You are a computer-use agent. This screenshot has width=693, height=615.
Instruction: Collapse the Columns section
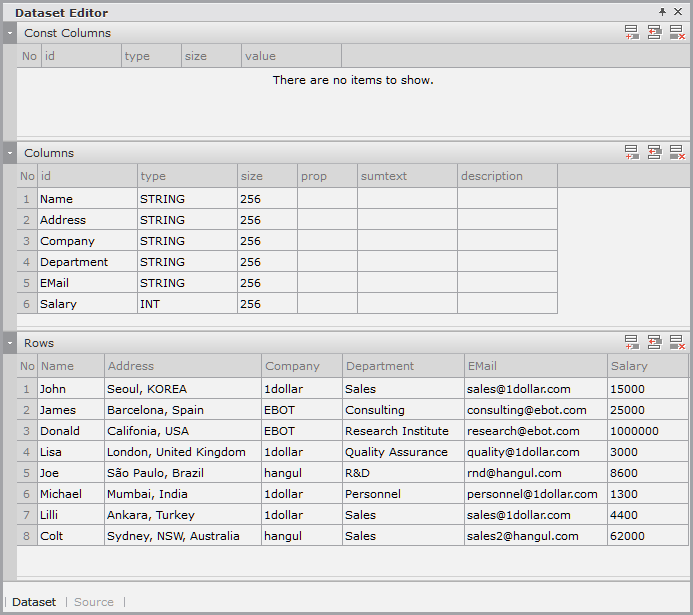tap(10, 153)
